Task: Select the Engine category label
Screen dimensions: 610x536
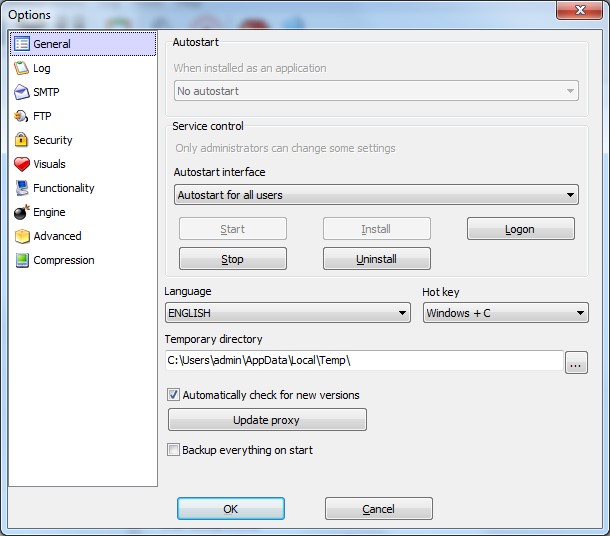Action: (x=49, y=212)
